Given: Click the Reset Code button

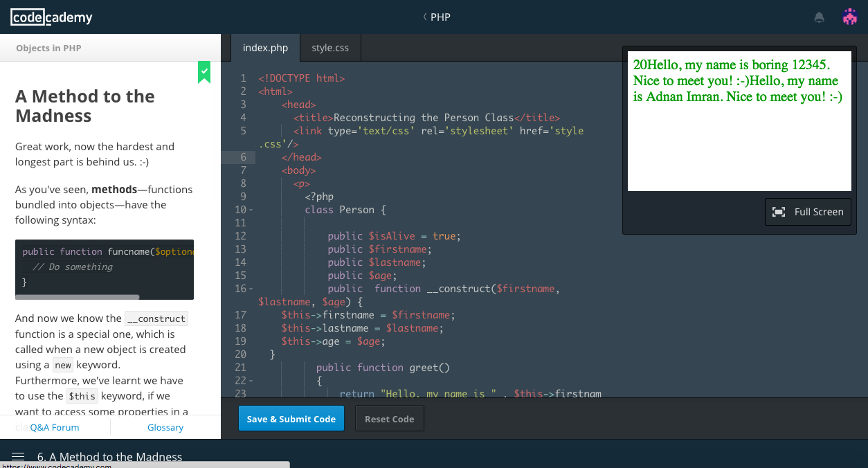Looking at the screenshot, I should pos(390,419).
